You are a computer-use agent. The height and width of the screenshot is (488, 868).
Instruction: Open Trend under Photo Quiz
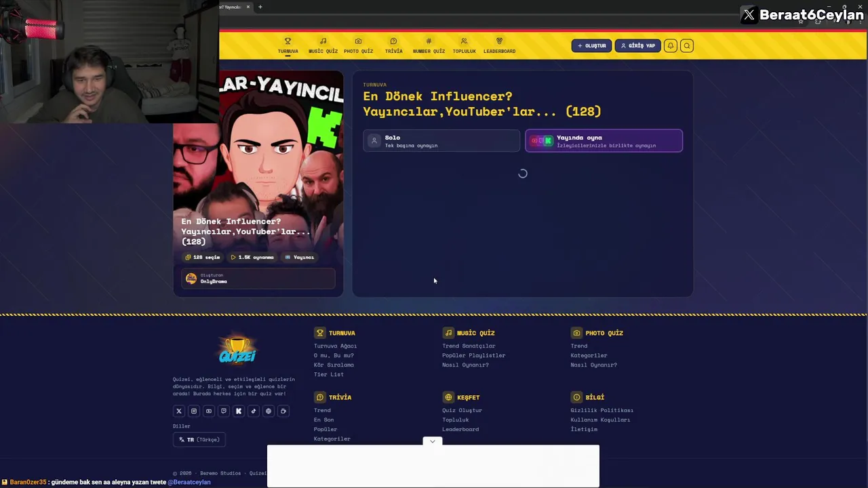pos(579,346)
